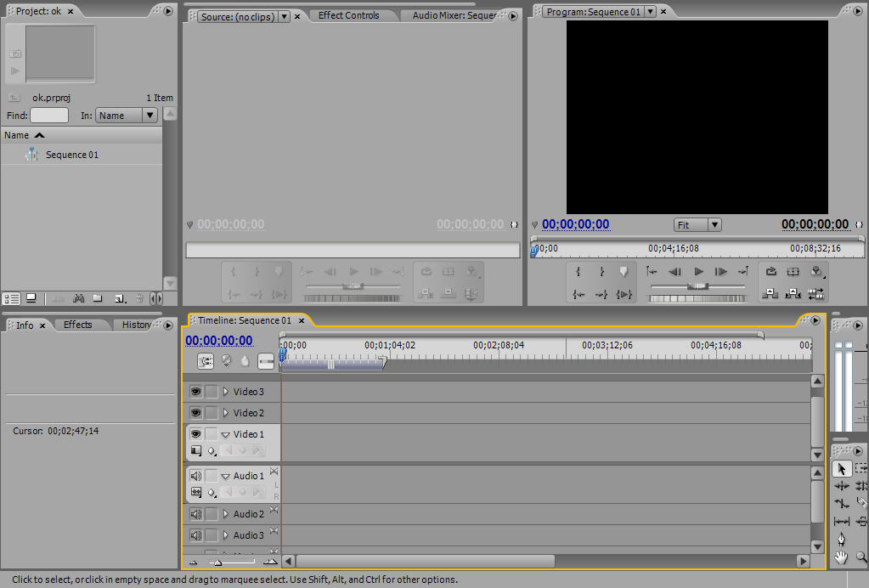Select the Pen tool in Tools panel
The height and width of the screenshot is (588, 869).
pyautogui.click(x=842, y=540)
